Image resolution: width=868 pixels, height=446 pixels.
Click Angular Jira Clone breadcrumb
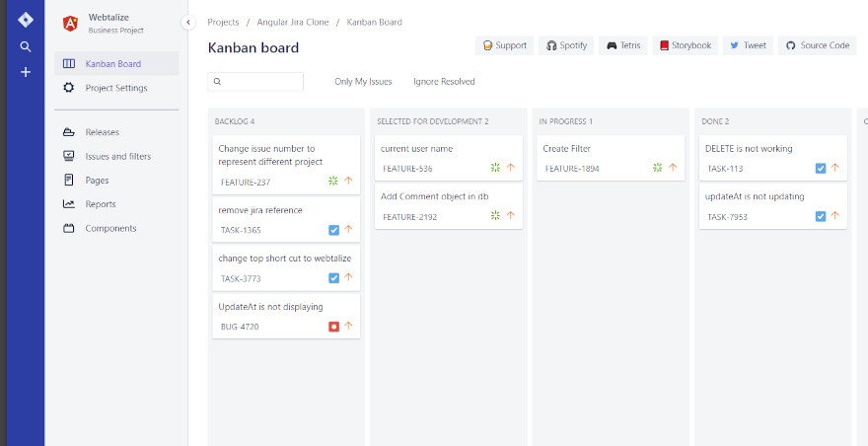293,22
